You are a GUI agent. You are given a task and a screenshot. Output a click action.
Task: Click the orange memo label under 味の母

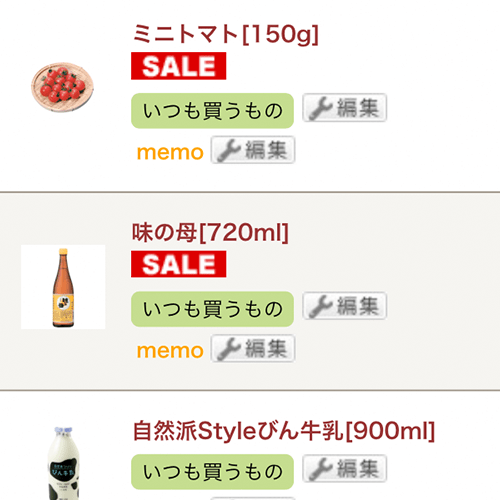tap(170, 351)
